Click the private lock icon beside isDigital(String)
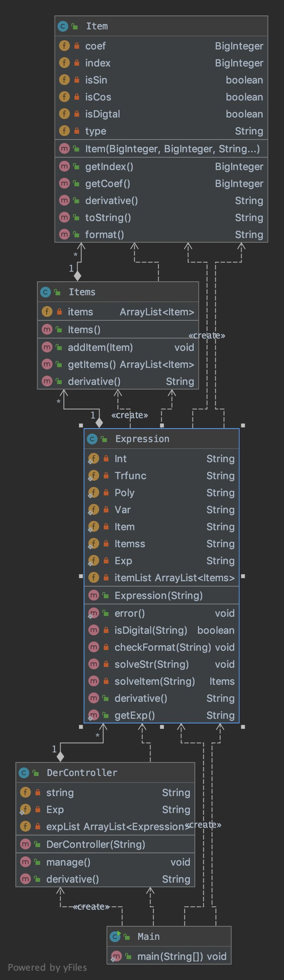 [x=106, y=630]
